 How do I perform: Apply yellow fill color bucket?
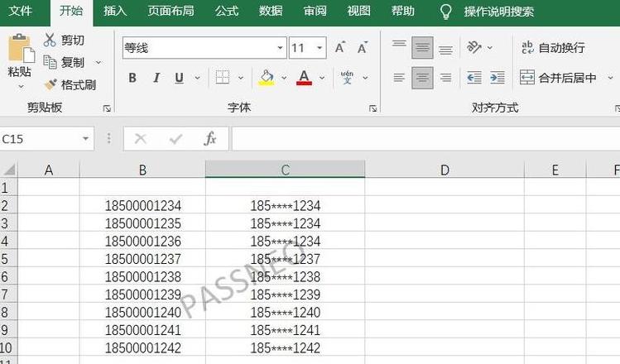pyautogui.click(x=267, y=78)
